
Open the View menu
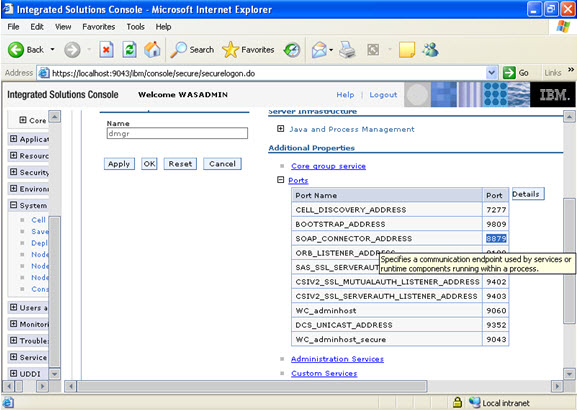(x=63, y=27)
